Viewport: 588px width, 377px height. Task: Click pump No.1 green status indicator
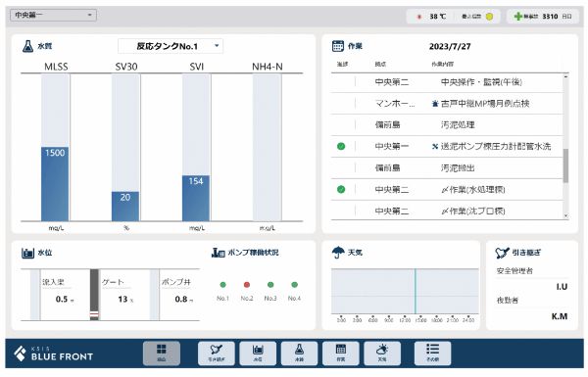[x=222, y=285]
